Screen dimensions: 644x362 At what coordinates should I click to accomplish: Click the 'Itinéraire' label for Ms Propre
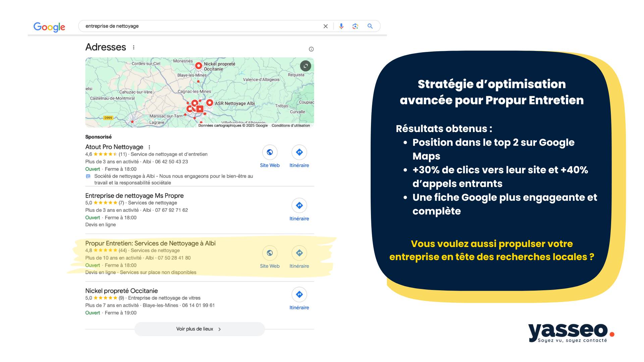(299, 219)
